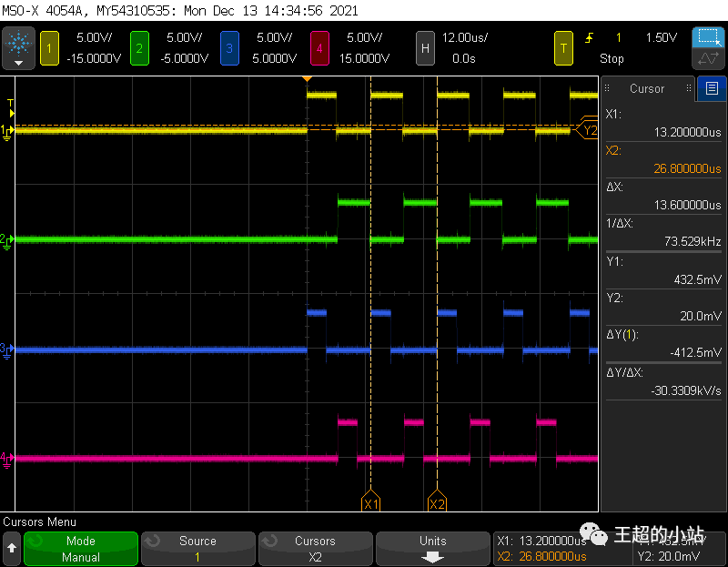
Task: Click the waveform icon under zoom box
Action: click(707, 60)
